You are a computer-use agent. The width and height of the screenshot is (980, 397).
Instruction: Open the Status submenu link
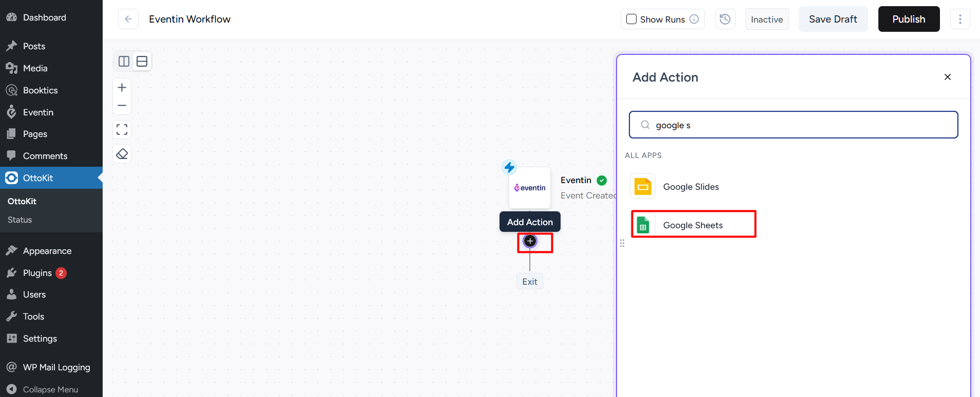(20, 220)
